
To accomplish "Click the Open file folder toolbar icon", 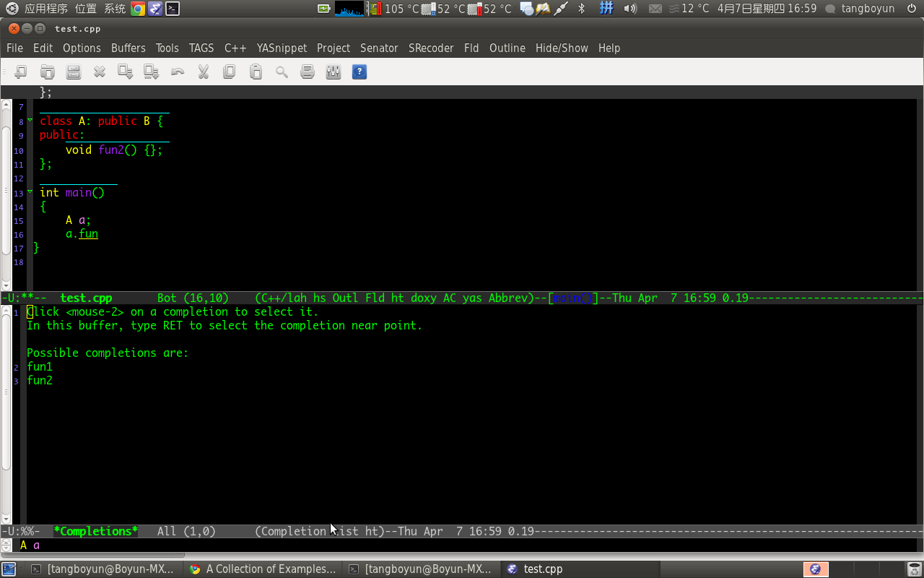I will pos(47,72).
